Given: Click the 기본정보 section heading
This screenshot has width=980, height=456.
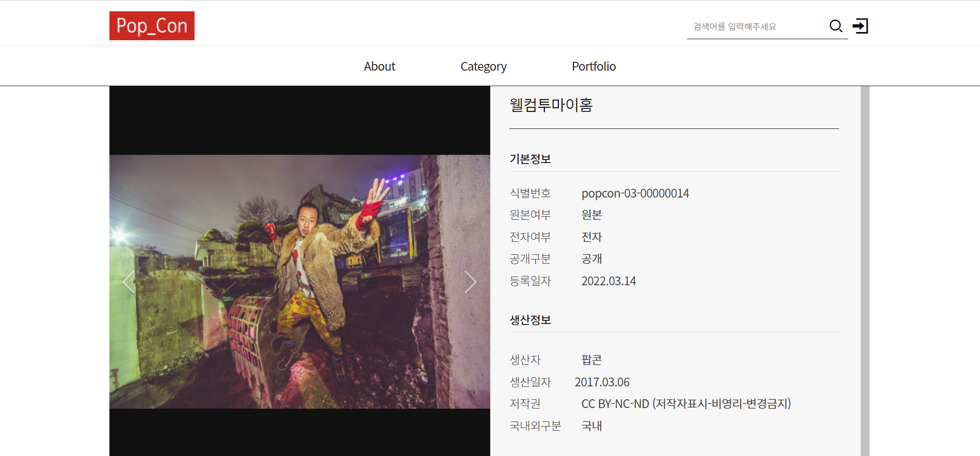Looking at the screenshot, I should point(530,159).
